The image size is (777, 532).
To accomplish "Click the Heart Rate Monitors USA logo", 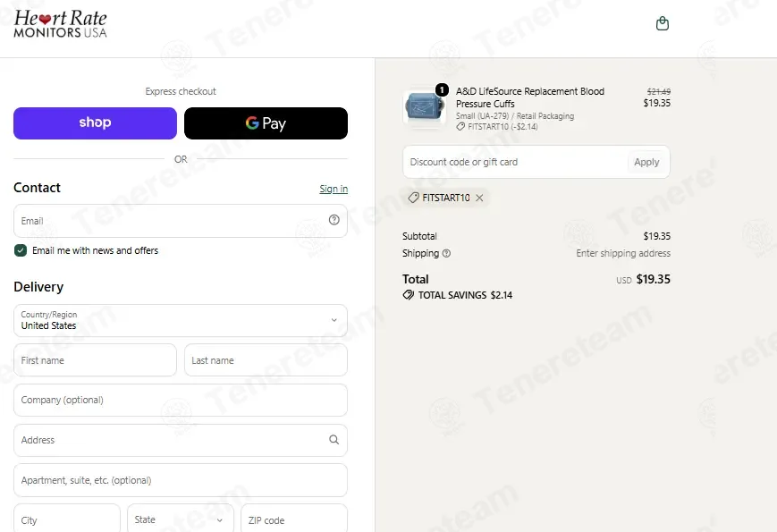I will [x=61, y=24].
